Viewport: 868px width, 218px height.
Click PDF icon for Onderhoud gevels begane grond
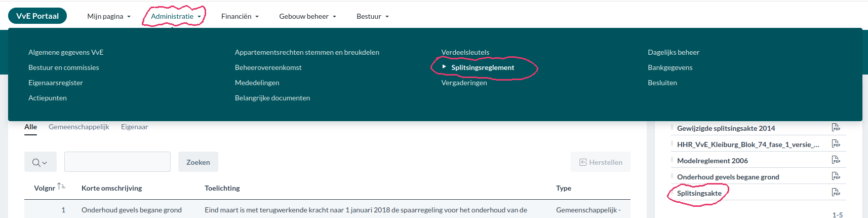click(x=836, y=176)
